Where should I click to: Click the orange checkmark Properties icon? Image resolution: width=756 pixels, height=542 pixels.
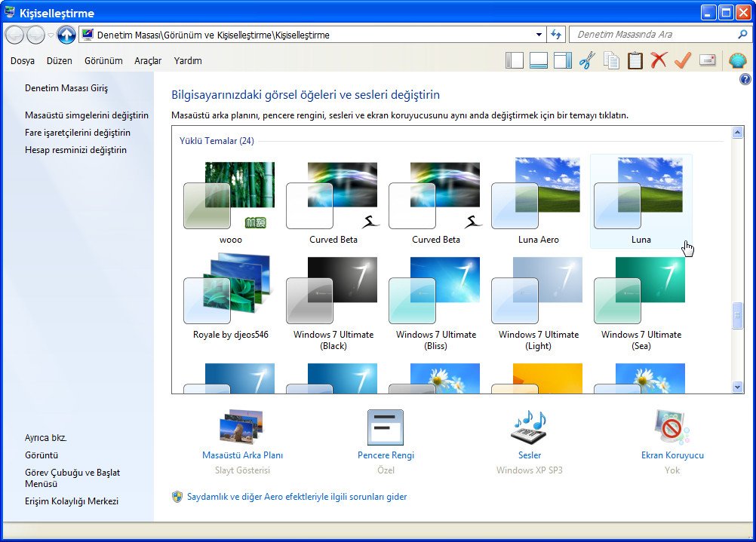point(683,61)
